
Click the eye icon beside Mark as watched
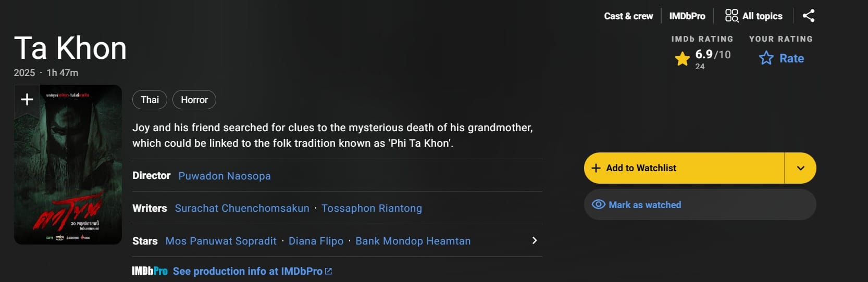599,204
